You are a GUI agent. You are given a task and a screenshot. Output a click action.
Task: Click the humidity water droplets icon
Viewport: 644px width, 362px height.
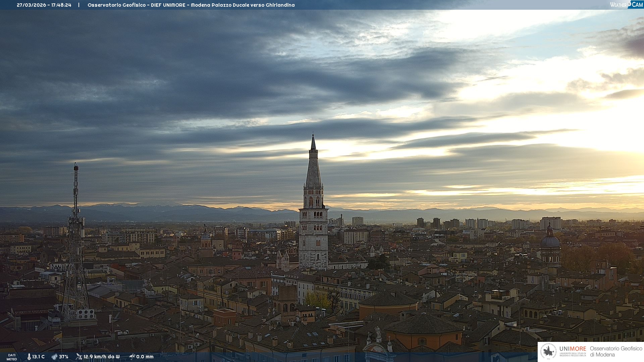(x=54, y=357)
